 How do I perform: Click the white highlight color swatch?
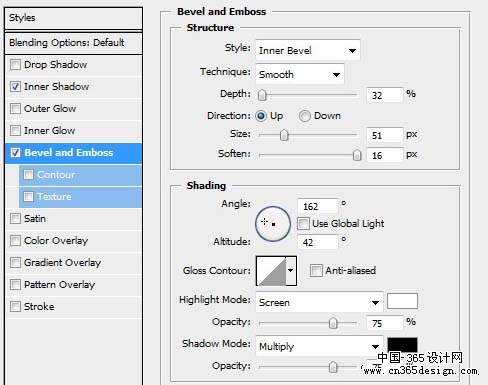[402, 301]
